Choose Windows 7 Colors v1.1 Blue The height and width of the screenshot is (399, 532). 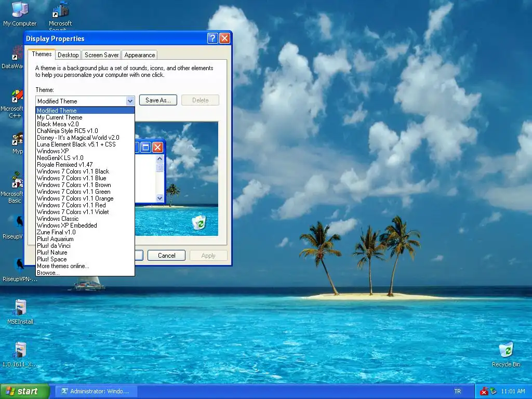(x=85, y=178)
